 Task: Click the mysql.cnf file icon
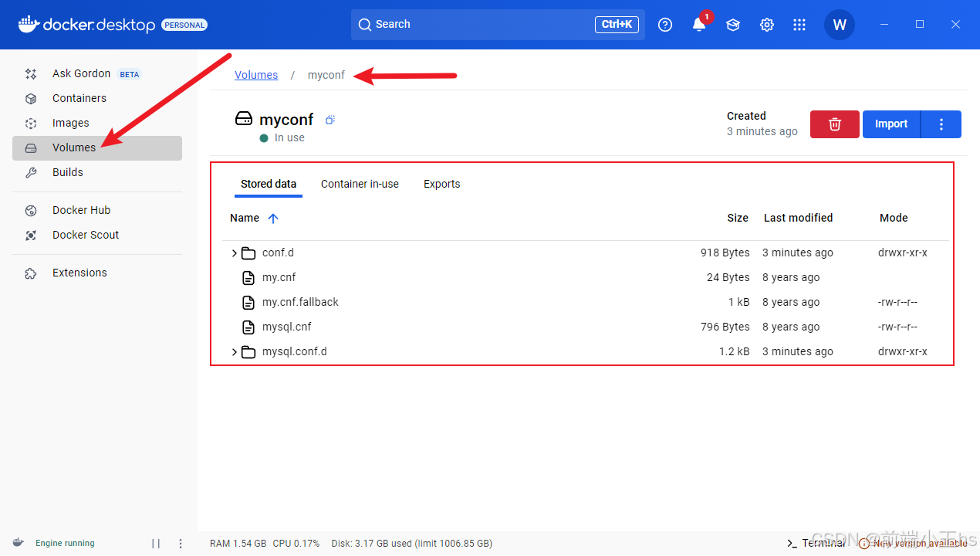[x=248, y=327]
